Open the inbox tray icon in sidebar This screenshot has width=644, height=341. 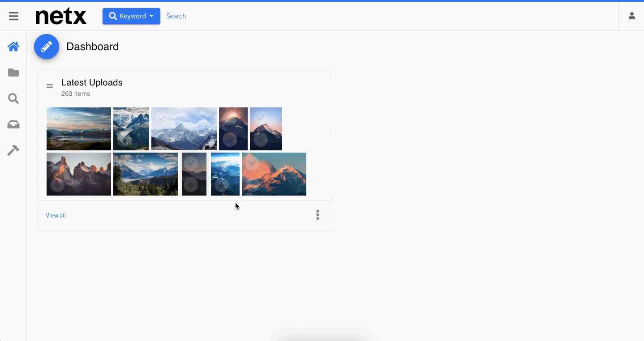13,125
